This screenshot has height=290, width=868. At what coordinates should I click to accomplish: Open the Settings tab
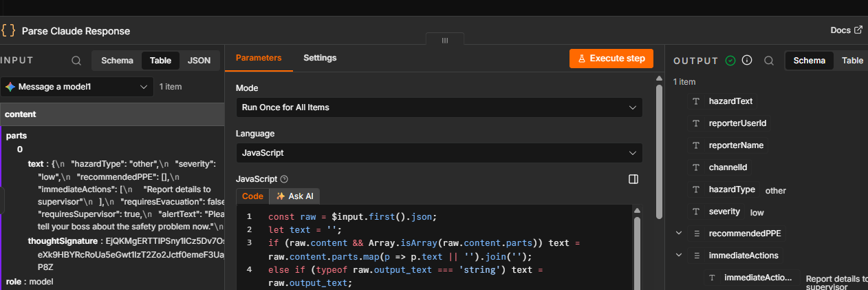tap(320, 58)
